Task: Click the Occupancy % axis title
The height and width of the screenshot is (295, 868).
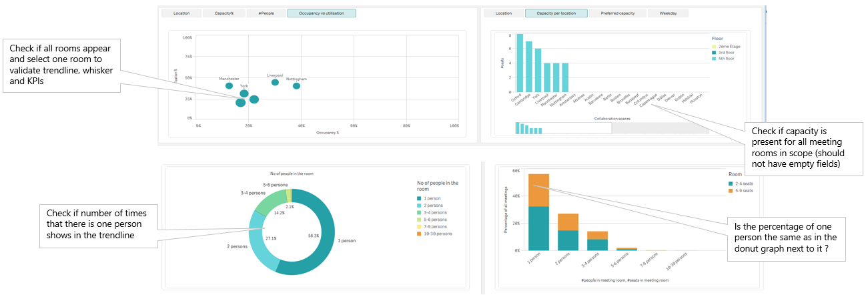Action: click(x=328, y=133)
